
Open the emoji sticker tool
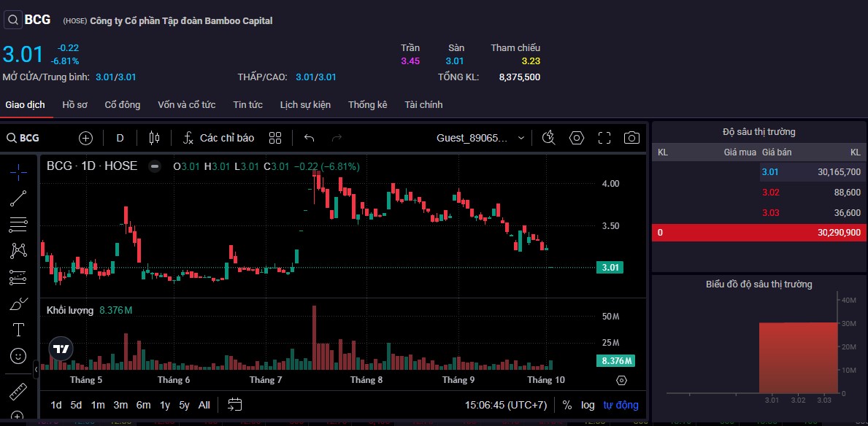pos(18,356)
